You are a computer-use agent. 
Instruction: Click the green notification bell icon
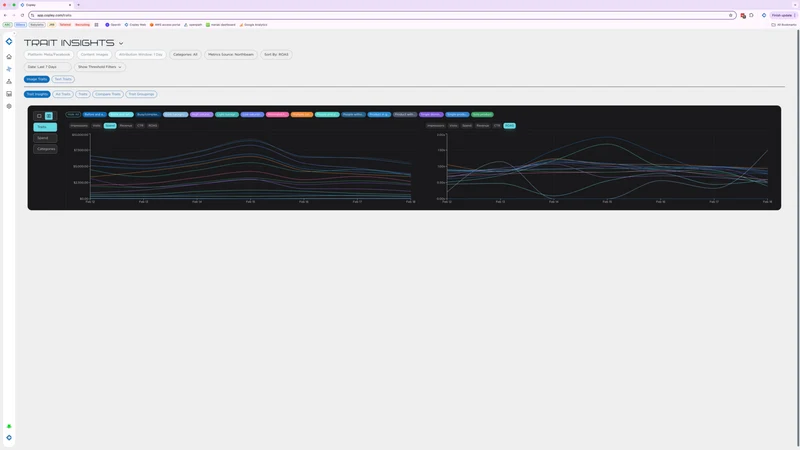point(9,427)
